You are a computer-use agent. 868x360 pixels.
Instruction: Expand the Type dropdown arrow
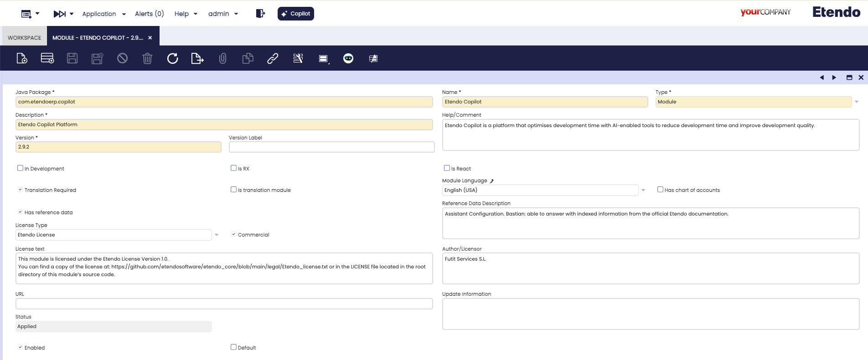click(x=857, y=102)
